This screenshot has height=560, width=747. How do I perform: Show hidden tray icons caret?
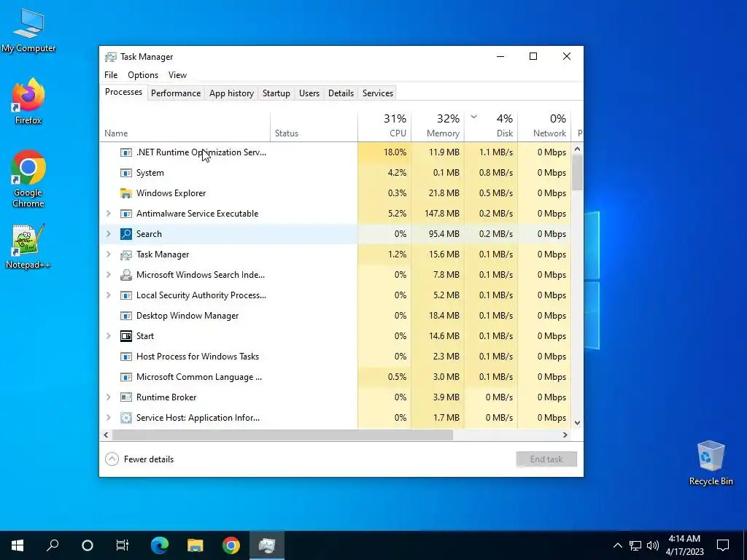coord(617,545)
